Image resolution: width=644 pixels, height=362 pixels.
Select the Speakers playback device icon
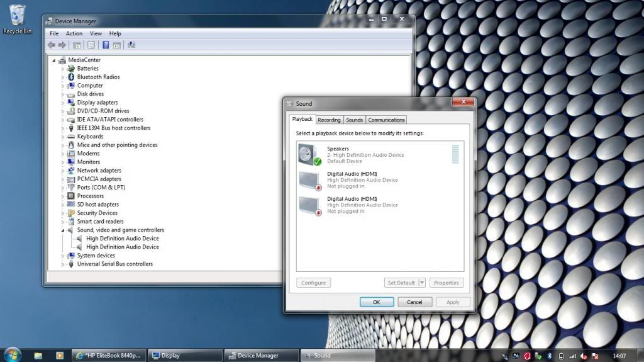(x=309, y=155)
